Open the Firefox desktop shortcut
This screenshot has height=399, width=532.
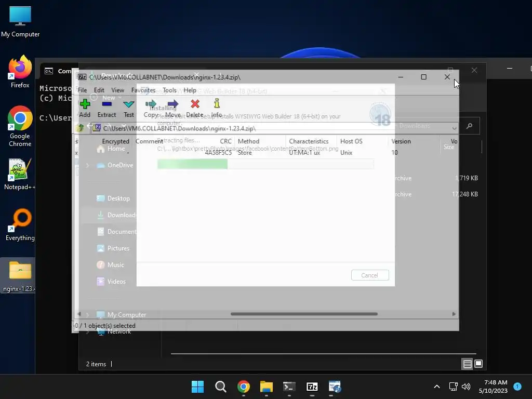point(20,72)
